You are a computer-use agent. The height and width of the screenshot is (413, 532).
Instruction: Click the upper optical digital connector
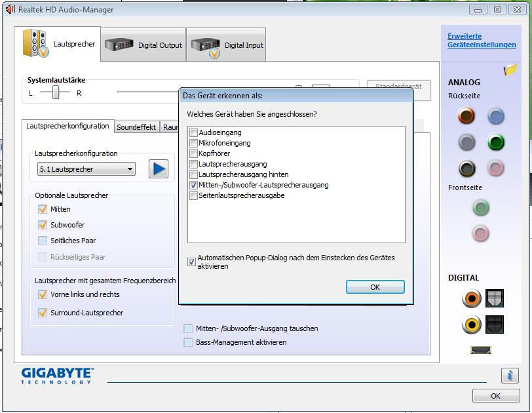(x=495, y=298)
